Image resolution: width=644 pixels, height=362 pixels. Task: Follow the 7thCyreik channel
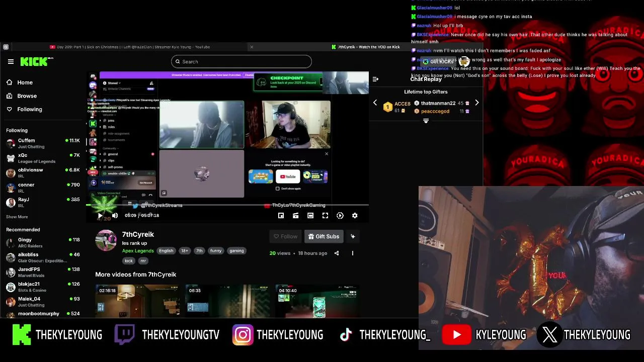click(x=285, y=236)
